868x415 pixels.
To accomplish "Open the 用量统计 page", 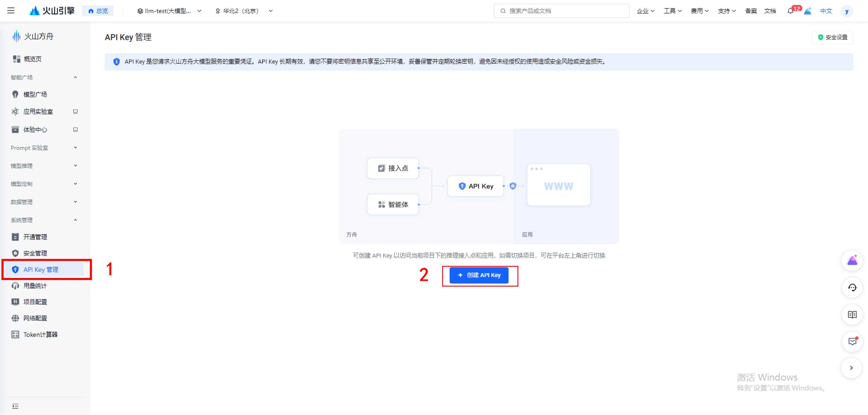I will click(x=35, y=286).
